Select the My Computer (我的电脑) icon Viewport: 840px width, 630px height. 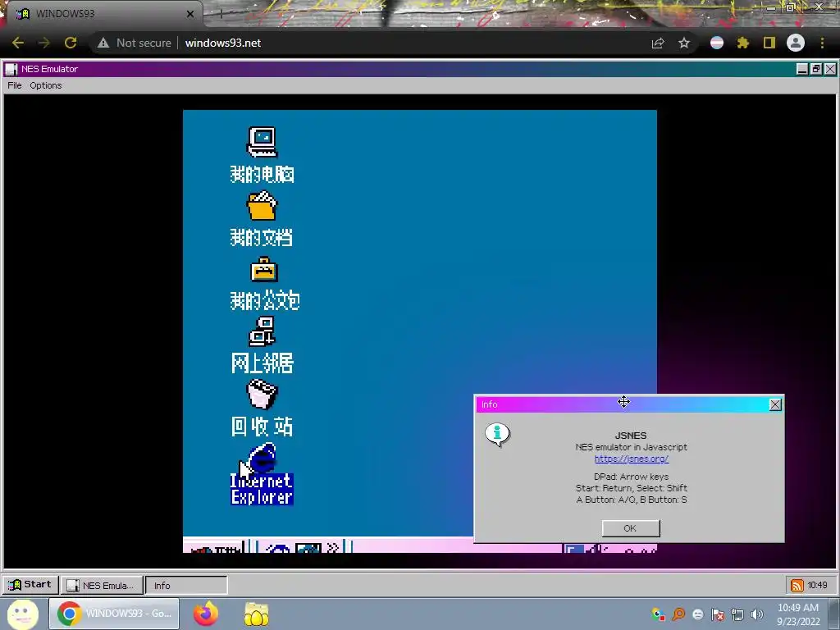coord(262,142)
